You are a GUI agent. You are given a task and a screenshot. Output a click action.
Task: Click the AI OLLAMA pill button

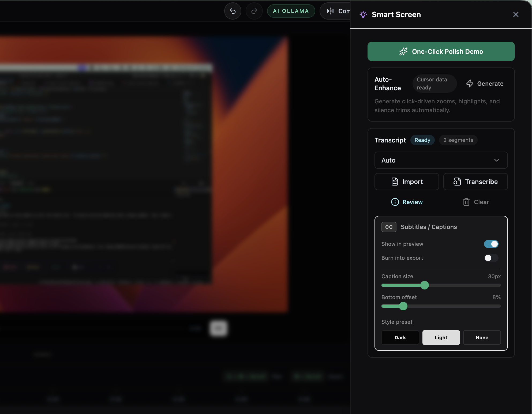click(x=291, y=11)
